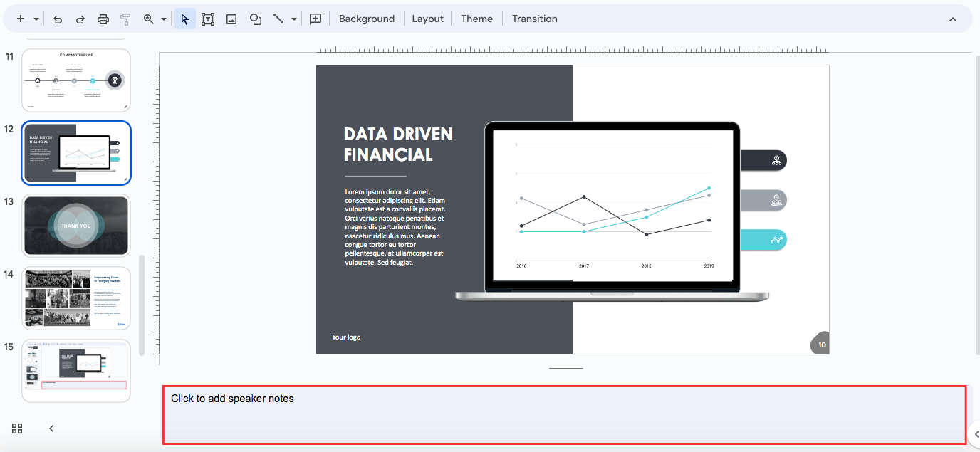Screen dimensions: 980x452
Task: Activate the paint format tool
Action: click(x=125, y=19)
